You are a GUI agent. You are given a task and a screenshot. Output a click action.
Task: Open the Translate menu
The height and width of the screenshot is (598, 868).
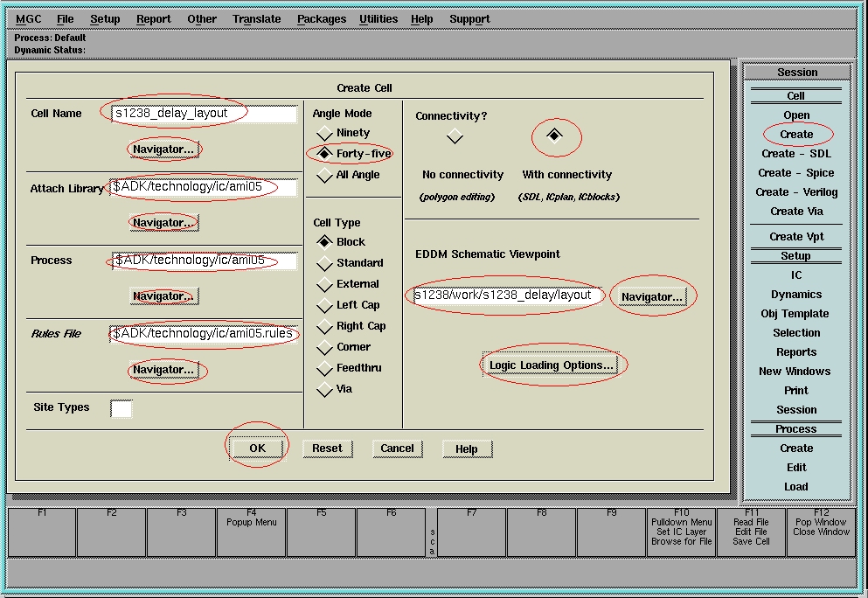click(x=257, y=19)
